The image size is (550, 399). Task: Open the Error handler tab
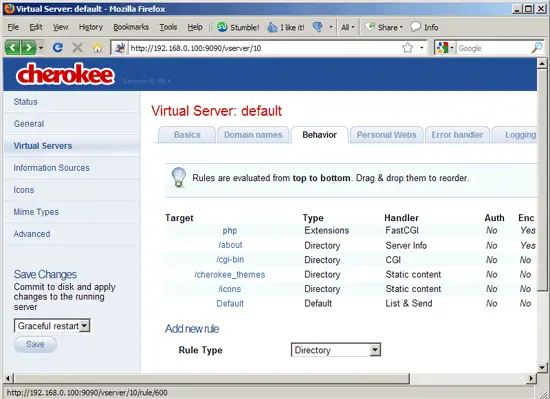pyautogui.click(x=457, y=135)
